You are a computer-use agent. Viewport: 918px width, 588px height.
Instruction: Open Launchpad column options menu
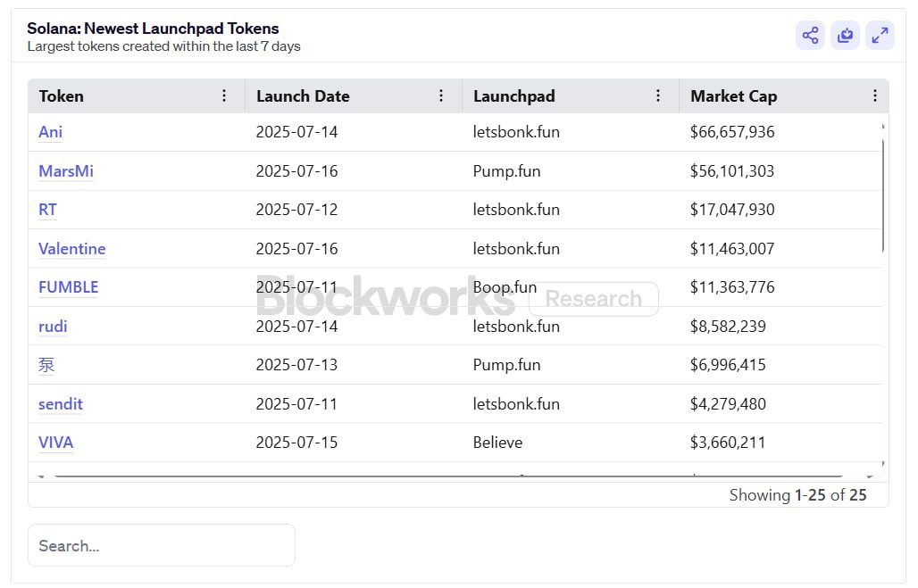[658, 96]
